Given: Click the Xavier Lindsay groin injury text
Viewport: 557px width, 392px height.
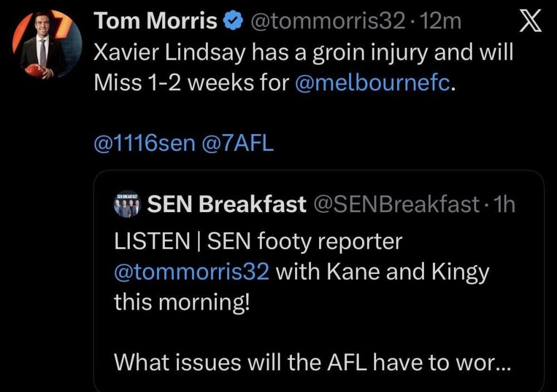Looking at the screenshot, I should (303, 53).
